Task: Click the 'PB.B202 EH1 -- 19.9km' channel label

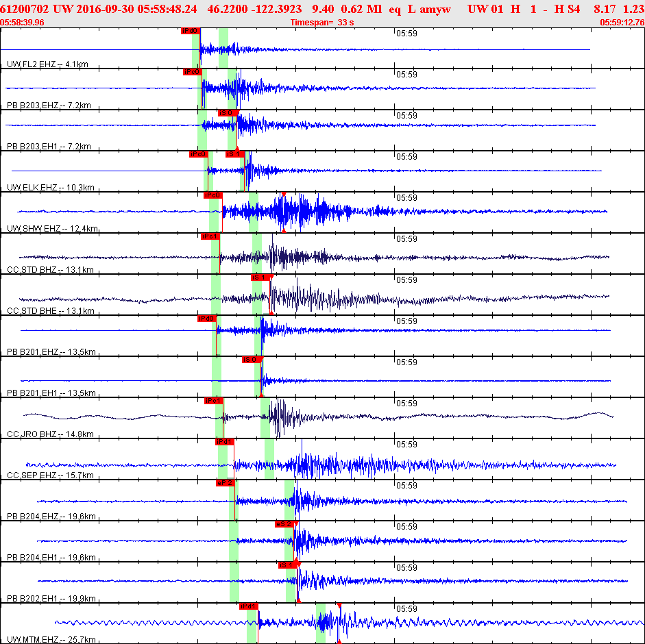Action: point(51,599)
